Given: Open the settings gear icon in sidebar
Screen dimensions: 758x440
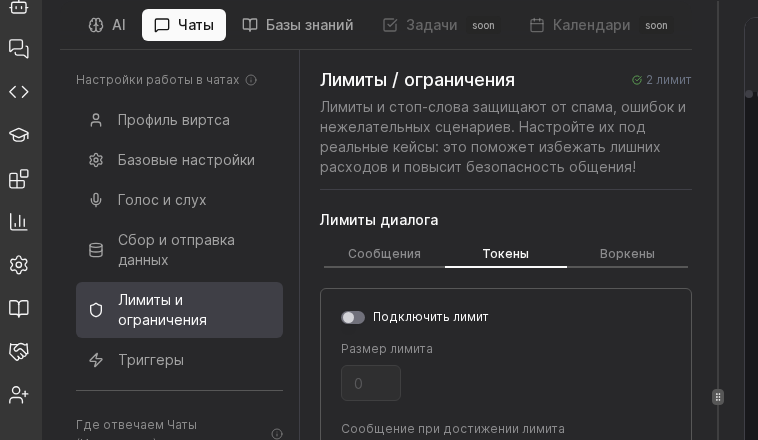Looking at the screenshot, I should pyautogui.click(x=19, y=265).
